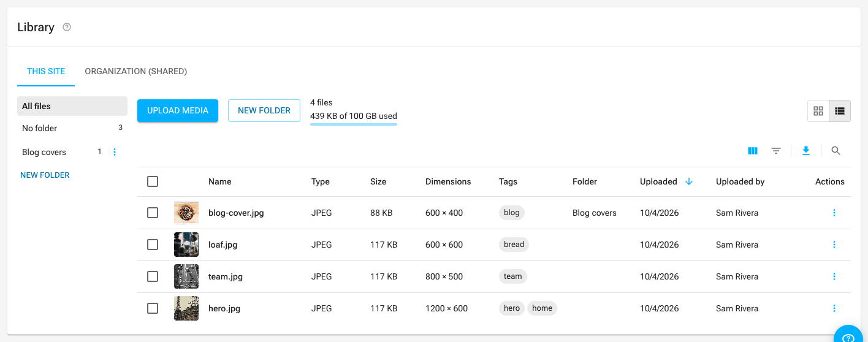Select the loaf.jpg row checkbox

(153, 245)
